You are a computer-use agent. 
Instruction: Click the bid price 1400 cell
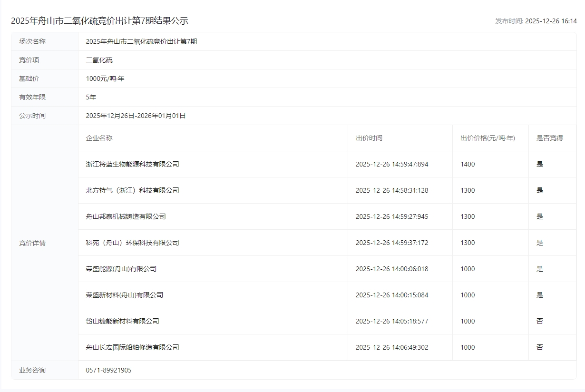(468, 164)
